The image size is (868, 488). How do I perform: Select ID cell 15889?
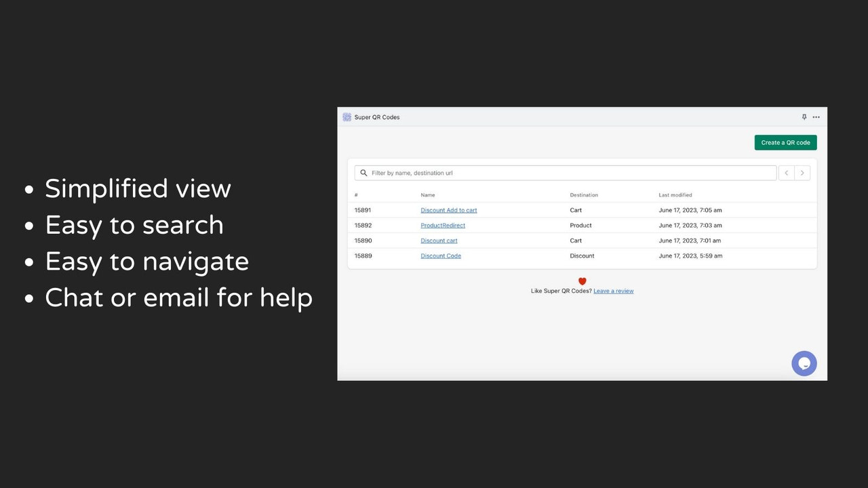[x=363, y=256]
